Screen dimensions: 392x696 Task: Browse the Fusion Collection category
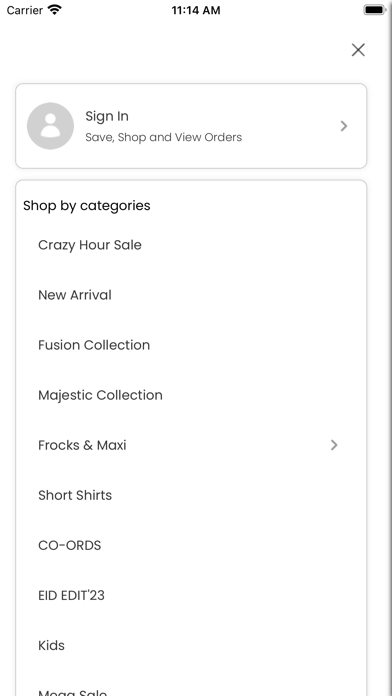click(94, 345)
